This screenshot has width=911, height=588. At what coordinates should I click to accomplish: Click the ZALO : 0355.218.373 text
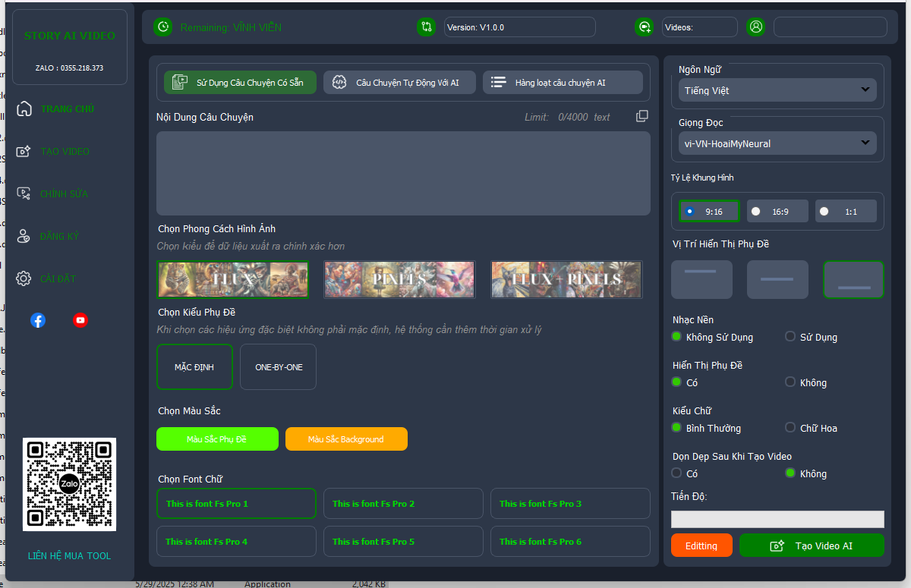click(x=70, y=68)
